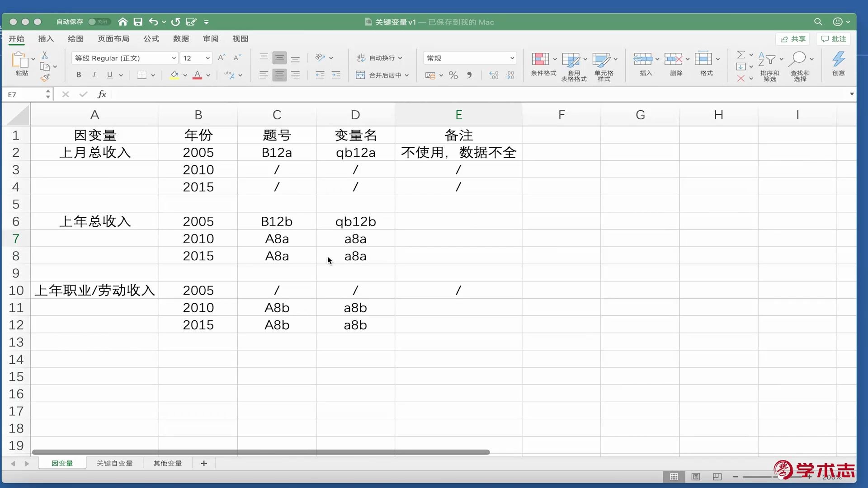Open the 公式 (Formulas) ribbon tab
The image size is (868, 488).
point(151,39)
